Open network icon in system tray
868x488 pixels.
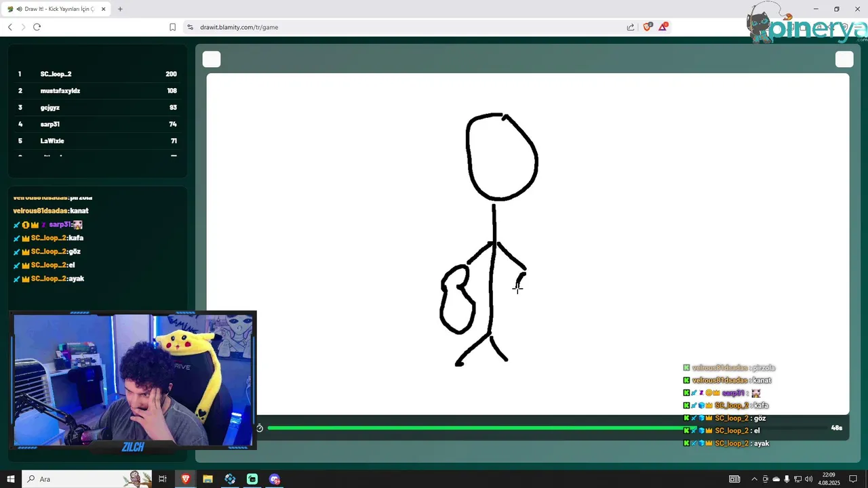click(798, 479)
